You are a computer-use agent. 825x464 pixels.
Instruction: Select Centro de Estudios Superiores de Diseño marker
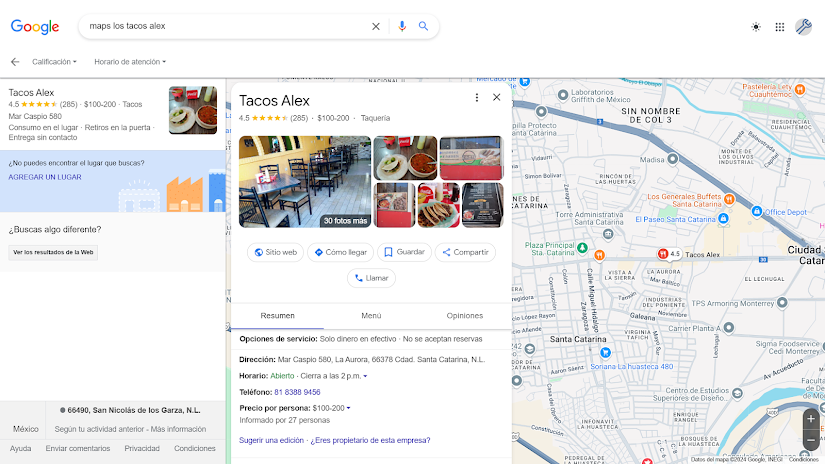tap(737, 393)
